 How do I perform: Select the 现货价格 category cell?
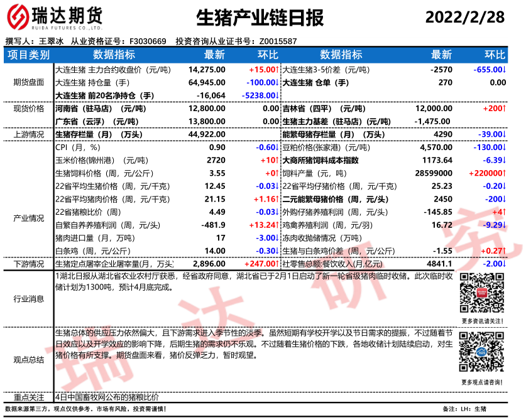(x=28, y=109)
